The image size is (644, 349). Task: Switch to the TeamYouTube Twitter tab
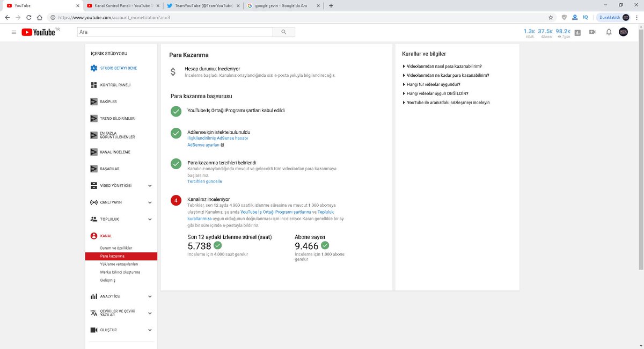click(202, 5)
